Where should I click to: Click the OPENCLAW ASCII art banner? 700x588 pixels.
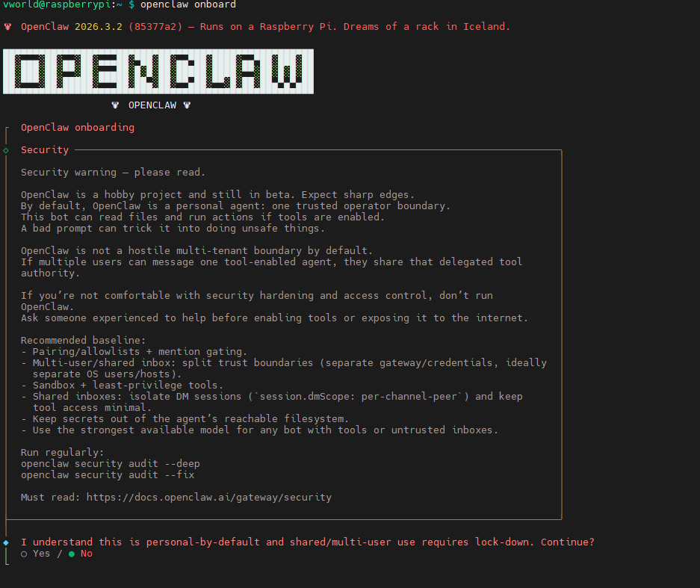tap(158, 72)
